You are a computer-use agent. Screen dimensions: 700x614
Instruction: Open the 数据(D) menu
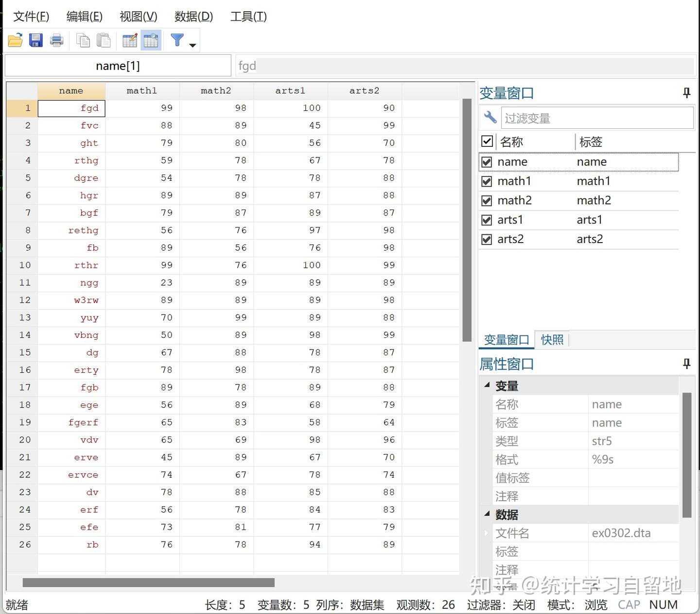pyautogui.click(x=193, y=16)
